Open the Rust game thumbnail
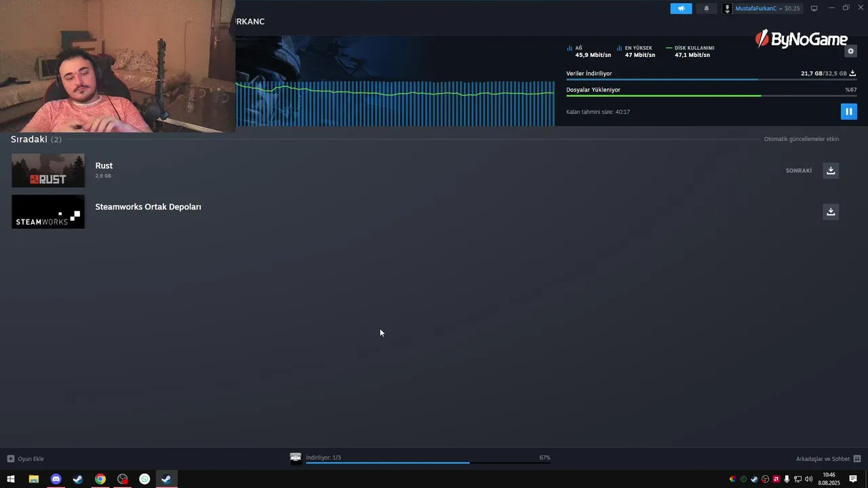 (x=48, y=170)
